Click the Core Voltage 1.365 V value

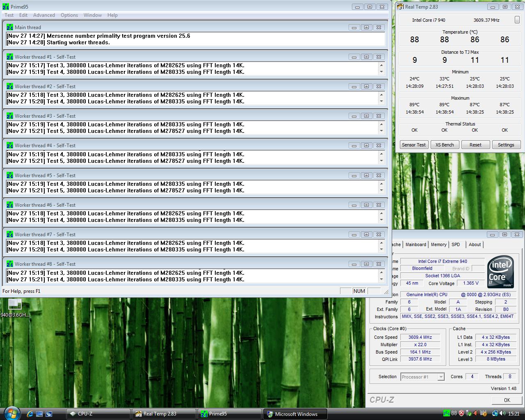[471, 283]
